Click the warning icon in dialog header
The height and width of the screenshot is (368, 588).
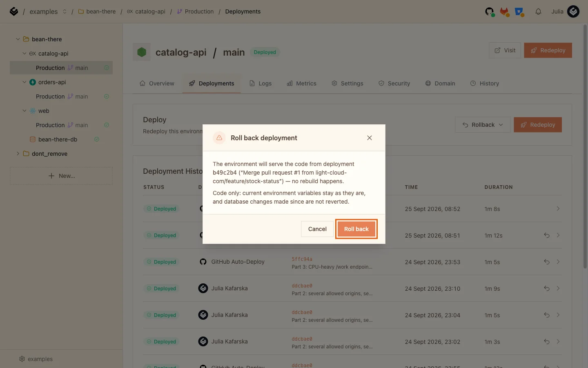pos(219,138)
